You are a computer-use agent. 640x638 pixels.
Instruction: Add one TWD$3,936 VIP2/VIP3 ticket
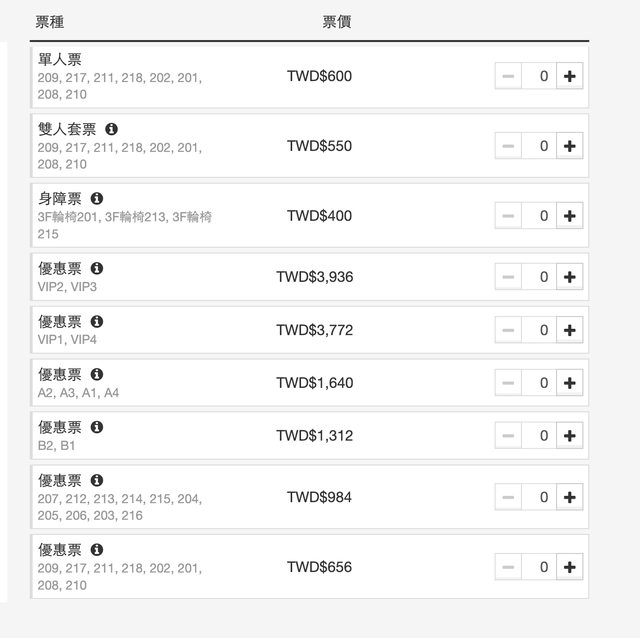pyautogui.click(x=570, y=277)
